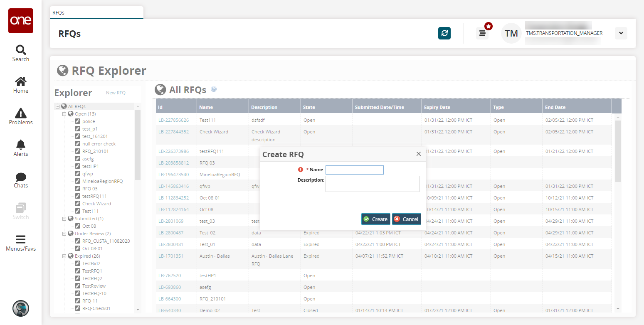
Task: Open Chats from the sidebar
Action: (20, 180)
